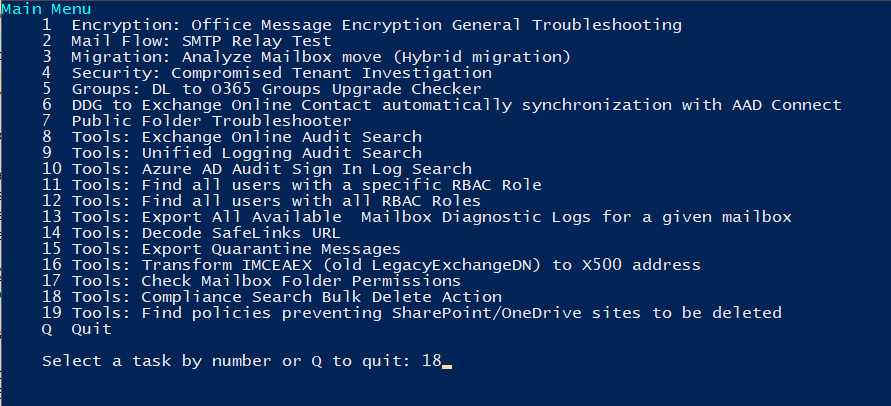The height and width of the screenshot is (406, 891).
Task: Click the task number input prompt showing 18
Action: [247, 361]
